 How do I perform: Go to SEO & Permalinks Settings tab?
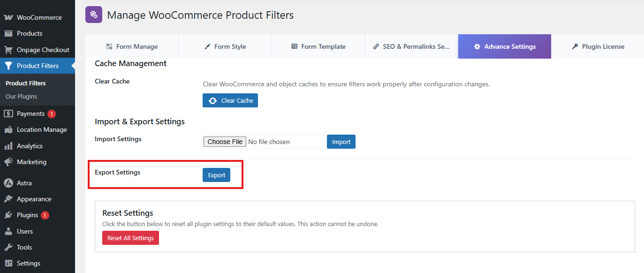pos(411,46)
